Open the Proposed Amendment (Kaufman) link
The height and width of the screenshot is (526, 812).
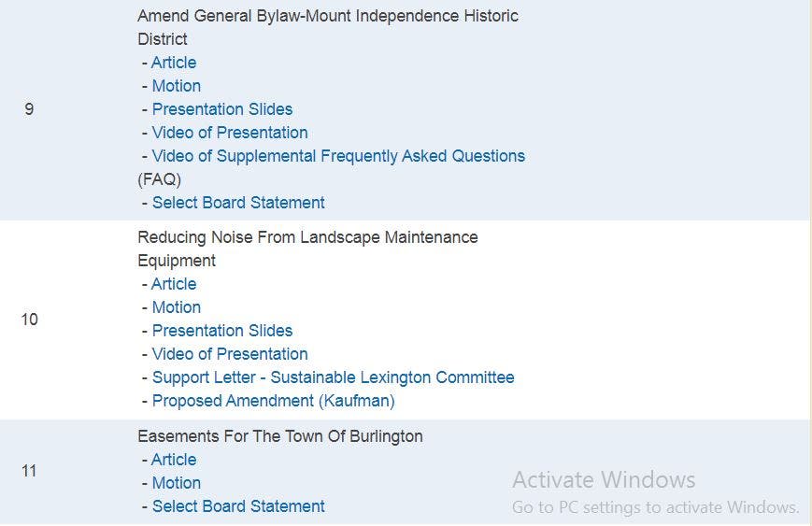[x=273, y=401]
